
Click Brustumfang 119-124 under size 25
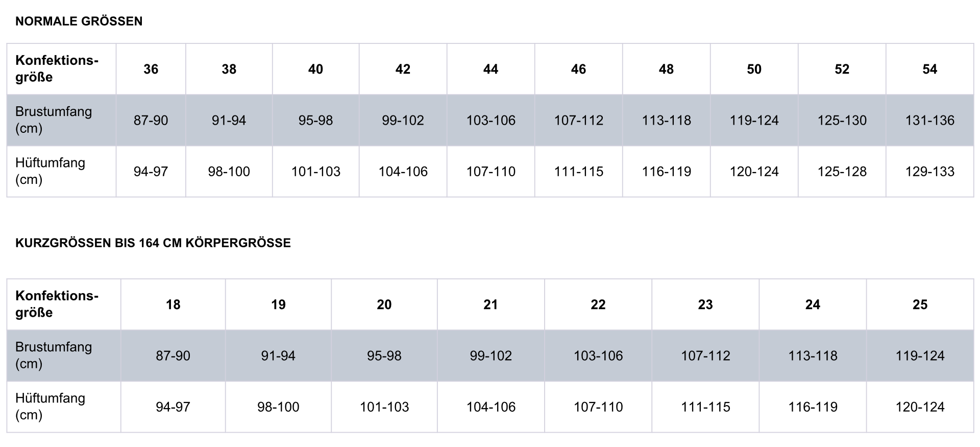pyautogui.click(x=920, y=356)
